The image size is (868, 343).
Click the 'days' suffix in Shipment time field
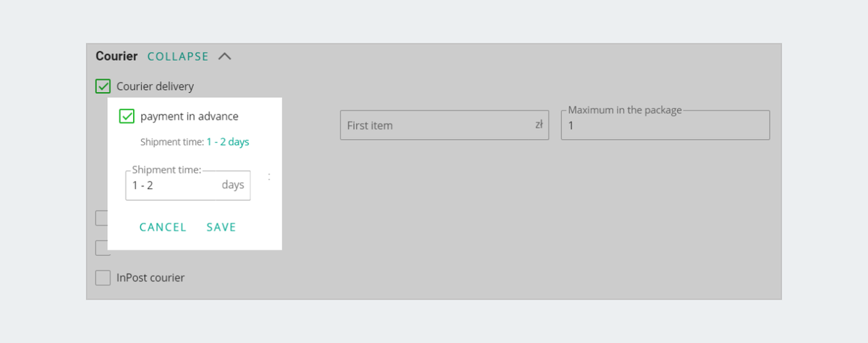point(233,185)
